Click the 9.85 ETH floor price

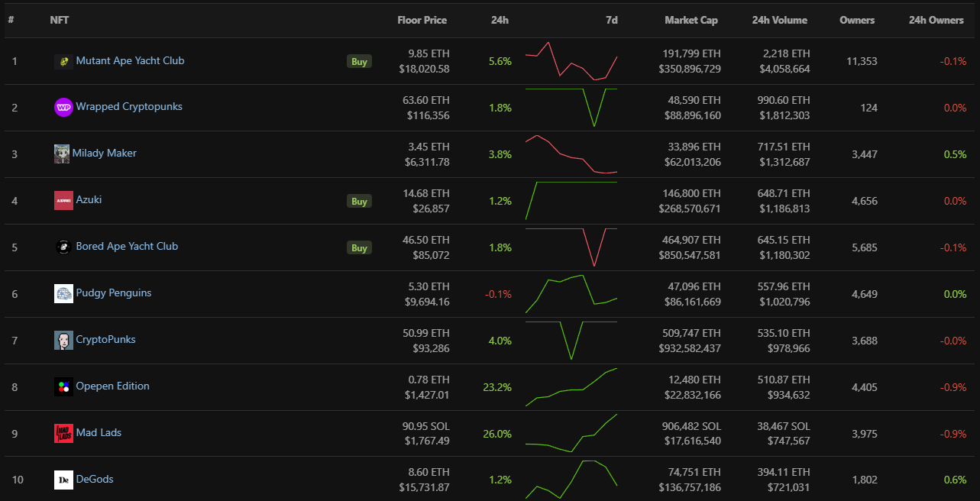429,53
